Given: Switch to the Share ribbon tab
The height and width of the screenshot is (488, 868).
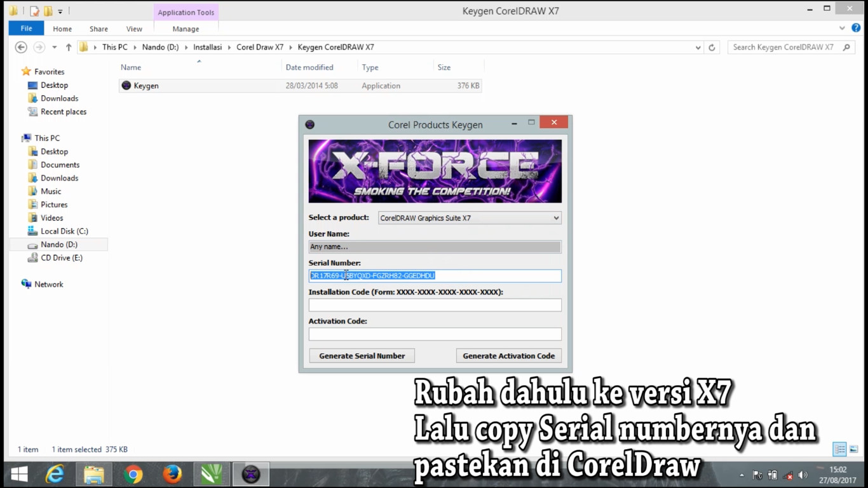Looking at the screenshot, I should [x=98, y=29].
